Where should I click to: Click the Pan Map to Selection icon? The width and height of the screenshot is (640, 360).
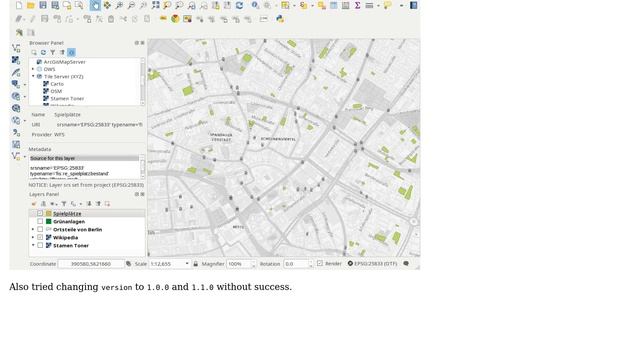point(107,5)
